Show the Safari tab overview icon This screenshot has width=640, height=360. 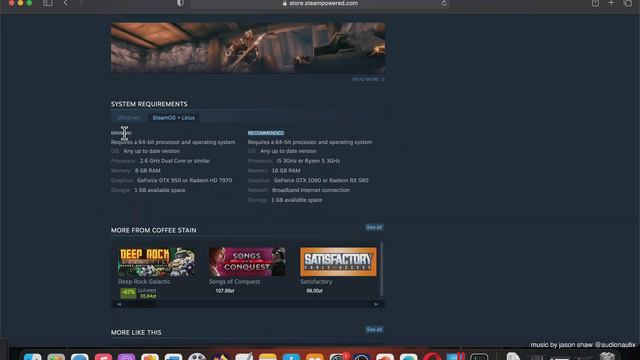pyautogui.click(x=628, y=3)
